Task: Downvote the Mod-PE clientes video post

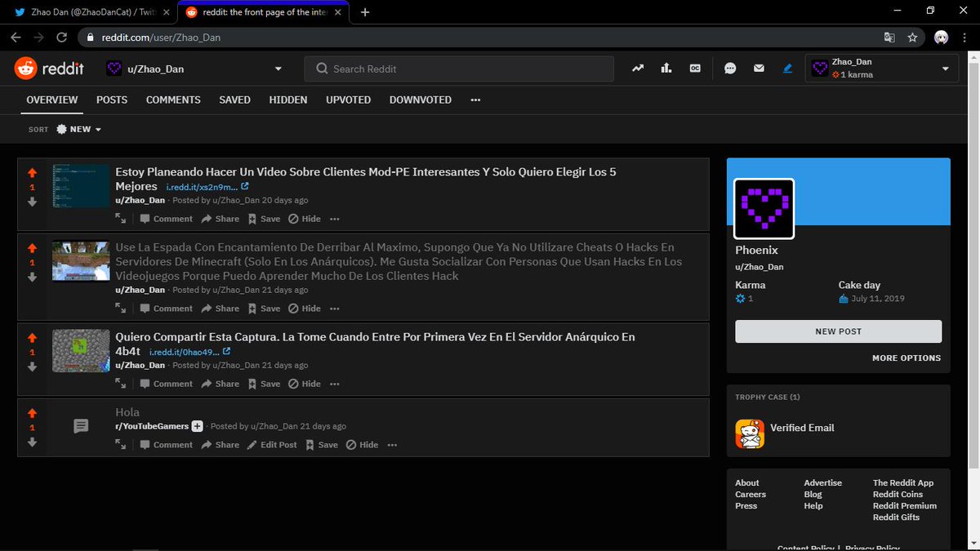Action: (32, 202)
